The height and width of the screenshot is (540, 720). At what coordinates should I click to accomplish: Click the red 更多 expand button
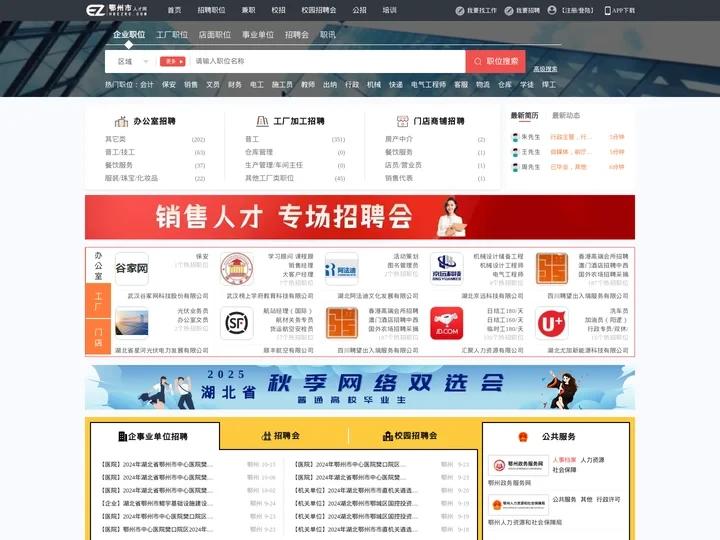tap(173, 62)
